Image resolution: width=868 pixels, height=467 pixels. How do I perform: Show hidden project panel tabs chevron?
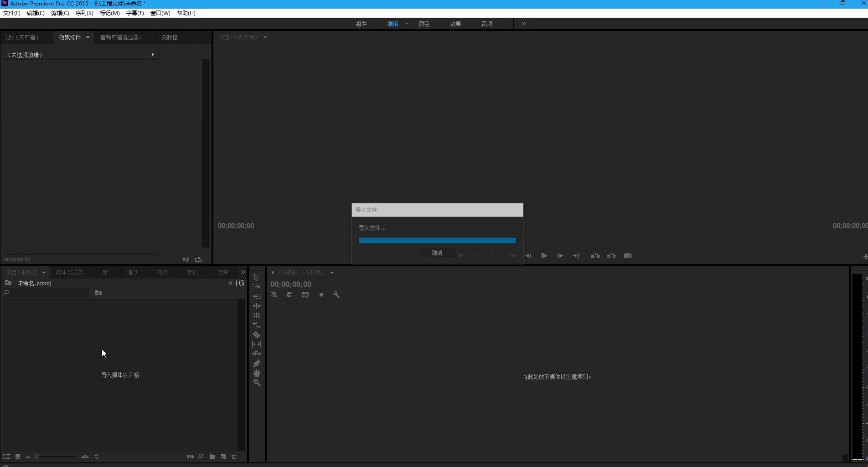pyautogui.click(x=243, y=272)
